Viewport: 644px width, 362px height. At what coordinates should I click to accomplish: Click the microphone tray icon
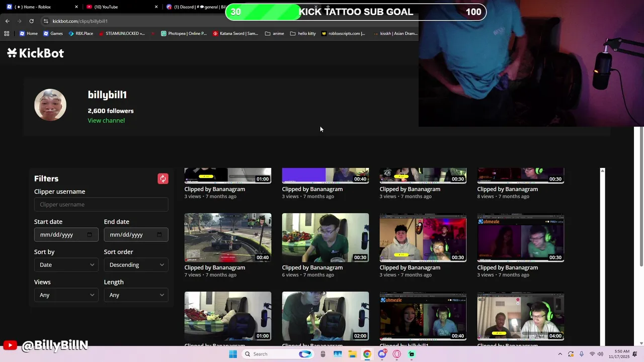tap(582, 354)
